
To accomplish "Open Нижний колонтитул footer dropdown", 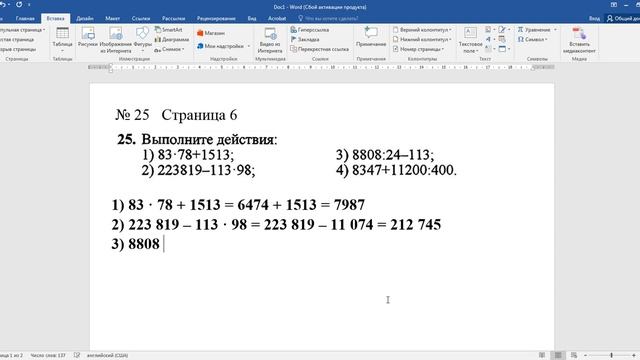I will coord(422,40).
